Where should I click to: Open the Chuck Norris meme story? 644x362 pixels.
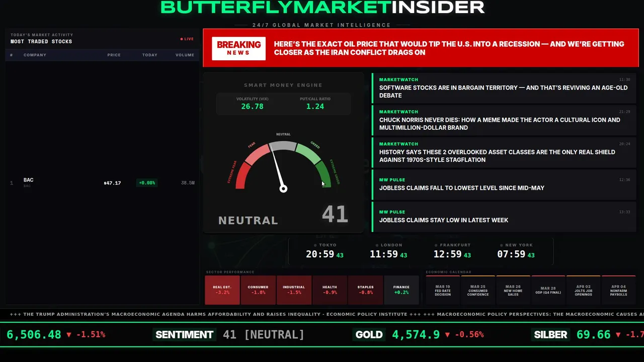pyautogui.click(x=504, y=120)
